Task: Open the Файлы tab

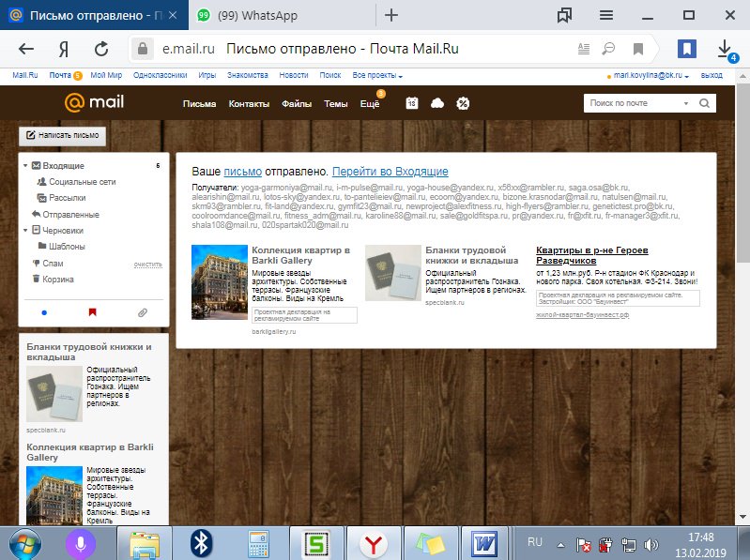Action: pos(297,104)
